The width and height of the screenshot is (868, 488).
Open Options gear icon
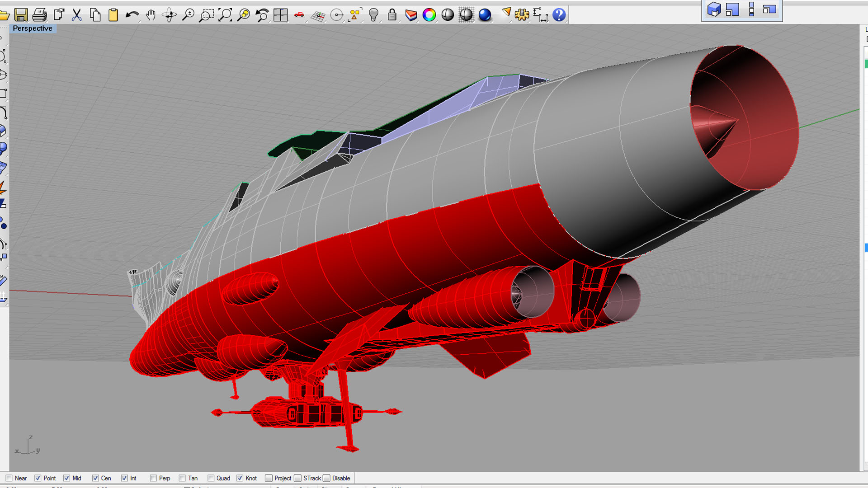tap(522, 15)
